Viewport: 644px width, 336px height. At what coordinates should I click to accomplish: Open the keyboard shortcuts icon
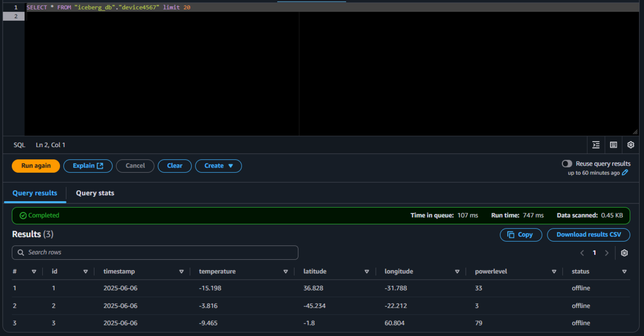point(613,145)
